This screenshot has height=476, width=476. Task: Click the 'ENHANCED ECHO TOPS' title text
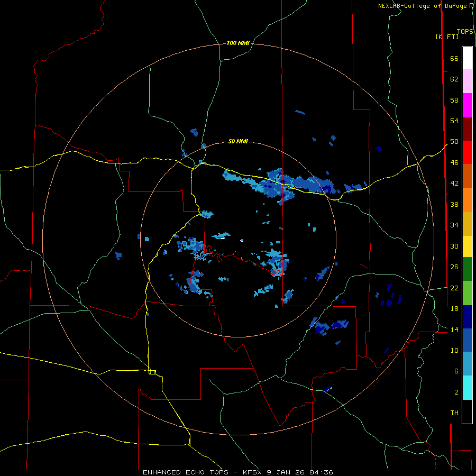click(186, 472)
